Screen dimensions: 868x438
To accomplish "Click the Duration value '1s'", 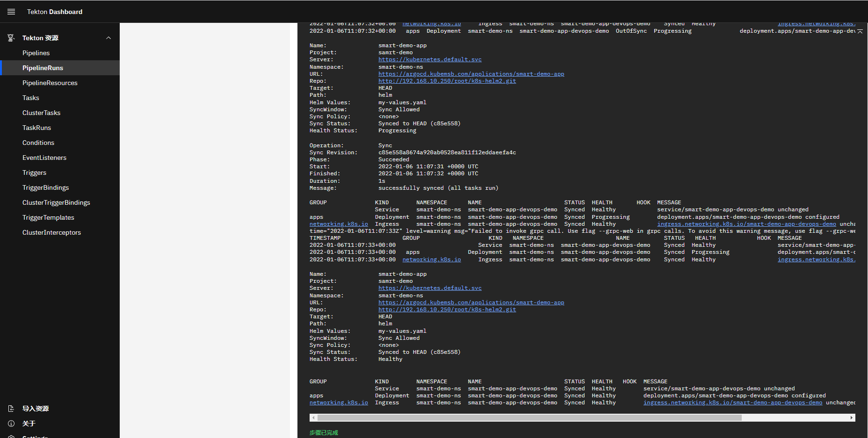I will click(x=382, y=181).
